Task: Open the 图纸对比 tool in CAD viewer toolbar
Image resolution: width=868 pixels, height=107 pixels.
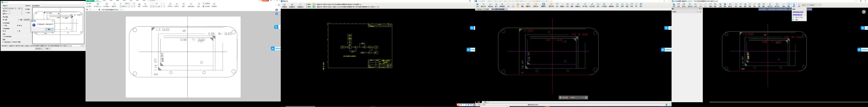Action: (x=536, y=5)
